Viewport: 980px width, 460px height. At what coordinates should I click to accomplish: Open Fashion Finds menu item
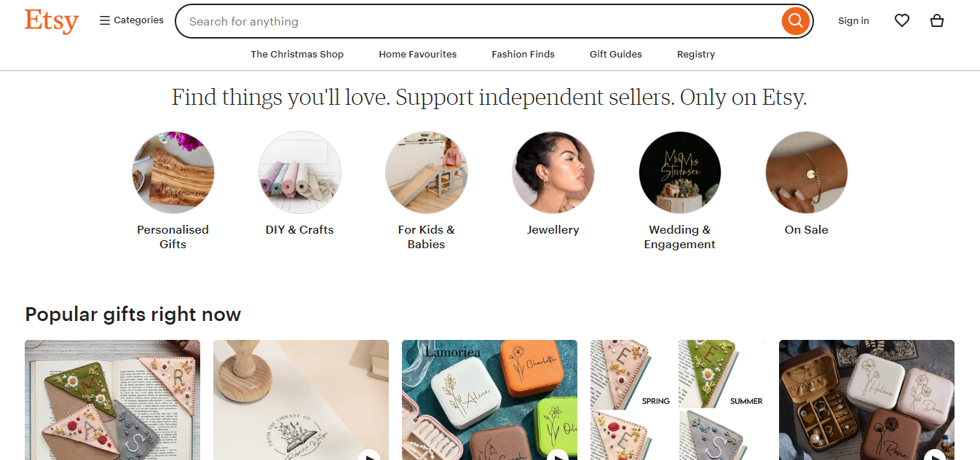point(523,55)
